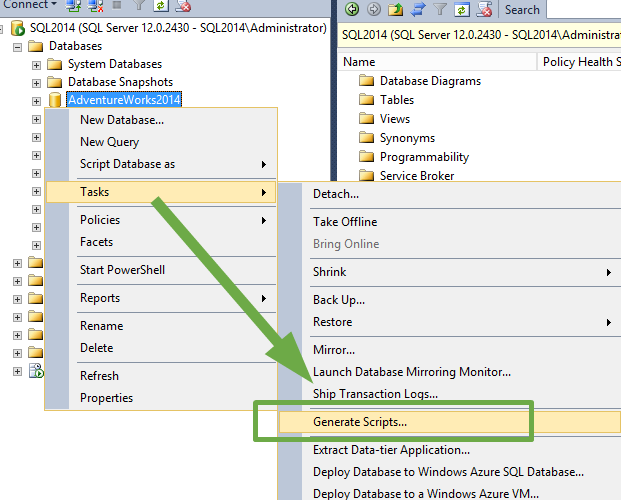Open the Reports submenu
Screen dimensions: 621x500
click(x=161, y=298)
